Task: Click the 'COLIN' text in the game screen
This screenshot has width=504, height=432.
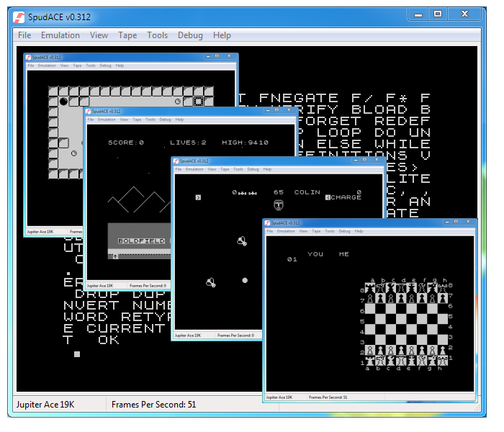Action: 307,192
